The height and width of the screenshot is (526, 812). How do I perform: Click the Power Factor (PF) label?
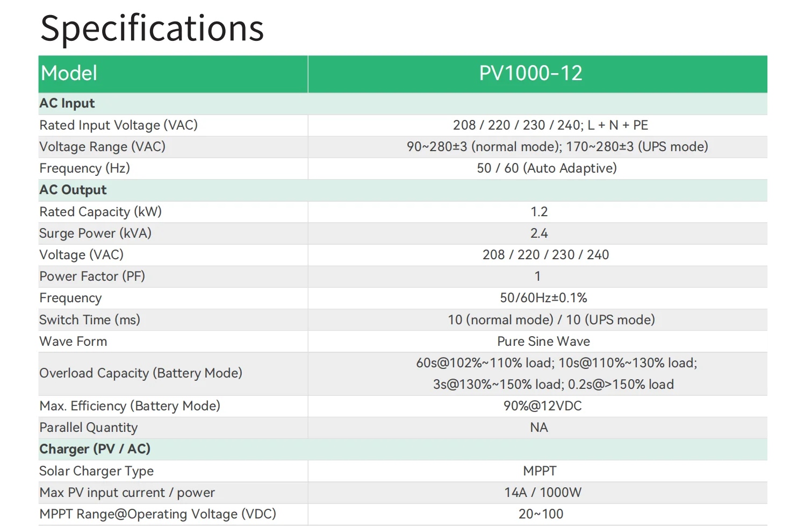(92, 276)
